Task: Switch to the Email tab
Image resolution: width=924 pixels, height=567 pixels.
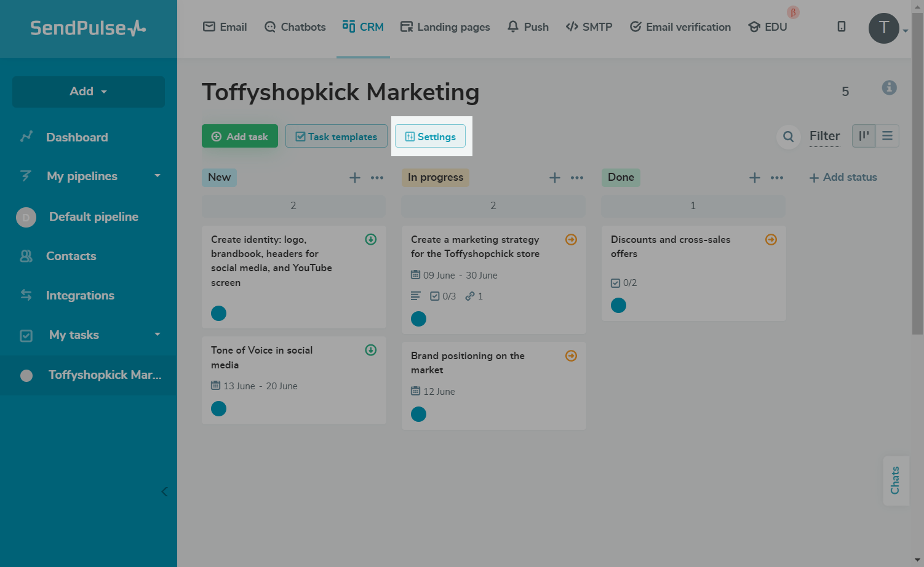Action: pyautogui.click(x=225, y=27)
